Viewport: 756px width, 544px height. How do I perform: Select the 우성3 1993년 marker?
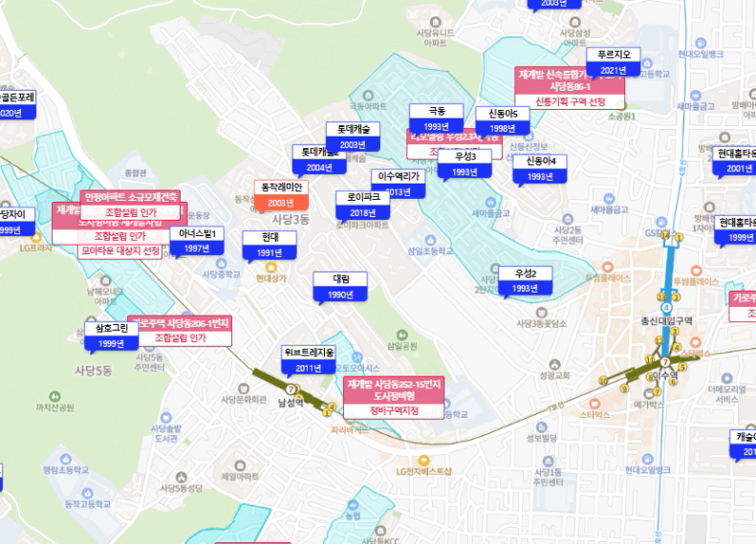(x=464, y=164)
